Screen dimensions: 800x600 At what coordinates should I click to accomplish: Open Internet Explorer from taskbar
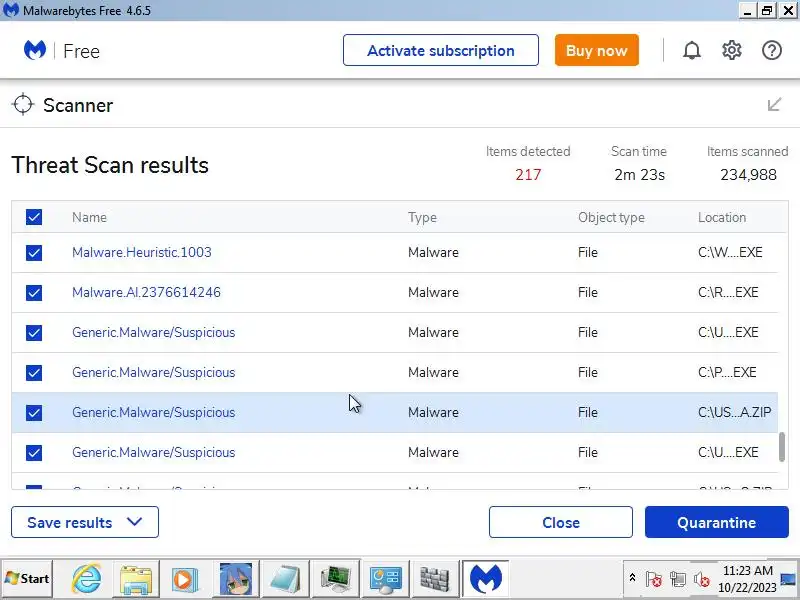point(87,579)
